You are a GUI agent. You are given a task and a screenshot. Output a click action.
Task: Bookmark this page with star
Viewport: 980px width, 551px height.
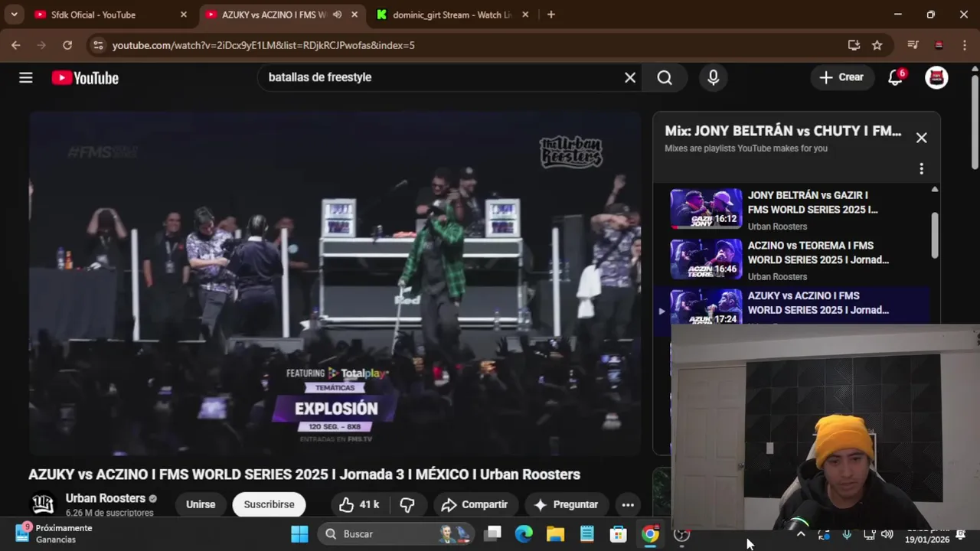[x=877, y=45]
